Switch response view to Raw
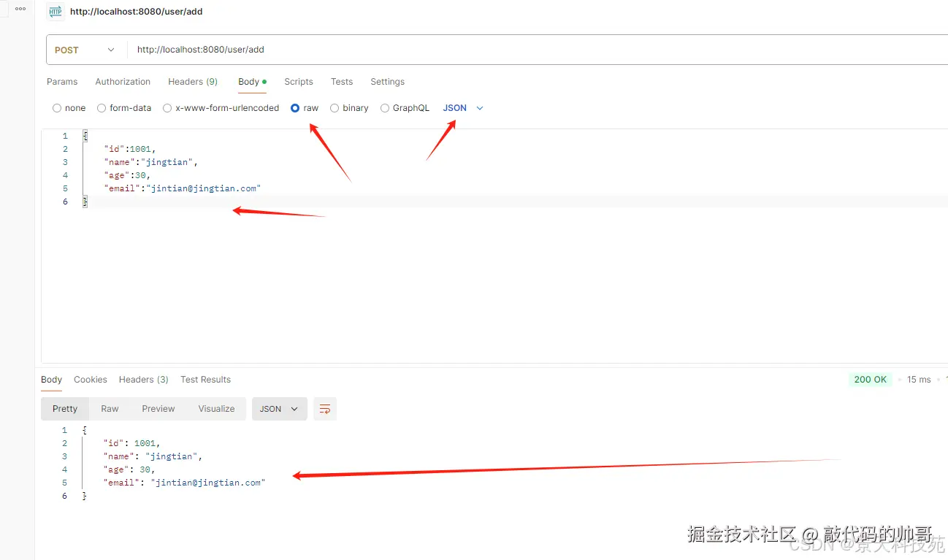 point(110,409)
